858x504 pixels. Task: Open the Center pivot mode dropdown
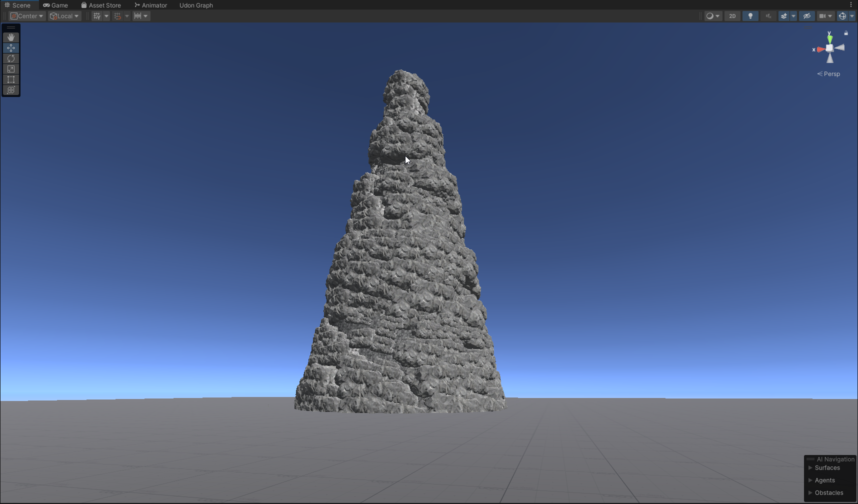point(27,16)
